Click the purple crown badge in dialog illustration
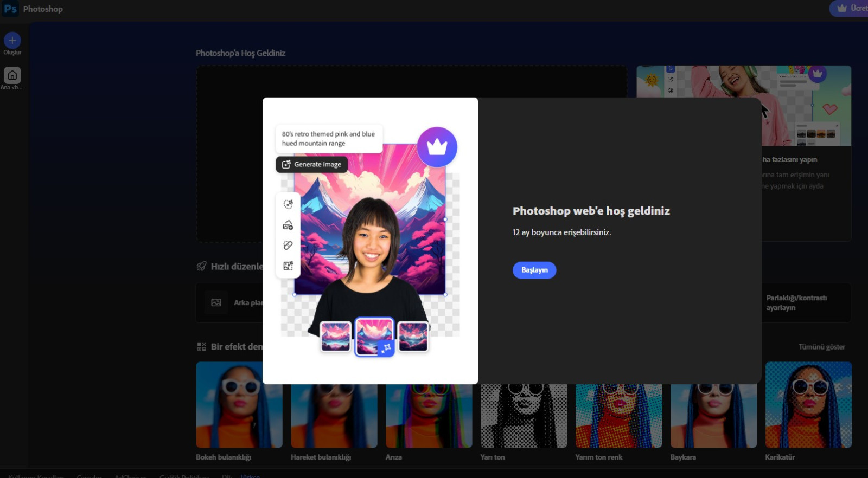The image size is (868, 478). [x=437, y=147]
